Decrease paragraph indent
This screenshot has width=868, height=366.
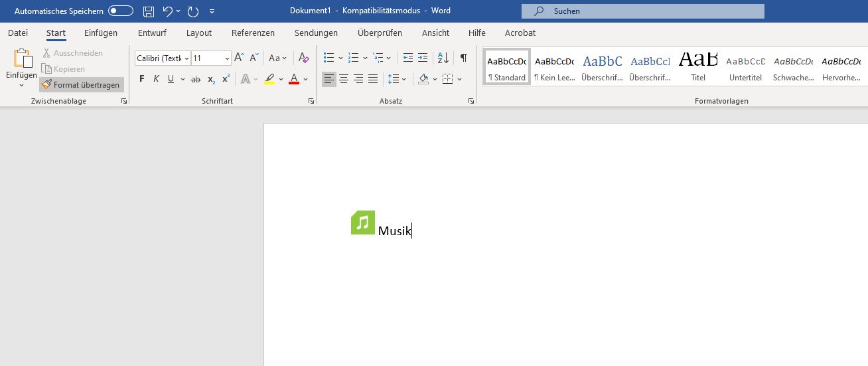[408, 58]
